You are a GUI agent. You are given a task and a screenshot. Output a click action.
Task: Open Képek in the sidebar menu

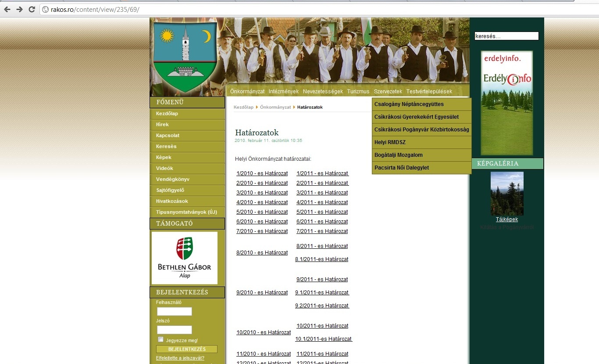point(187,158)
